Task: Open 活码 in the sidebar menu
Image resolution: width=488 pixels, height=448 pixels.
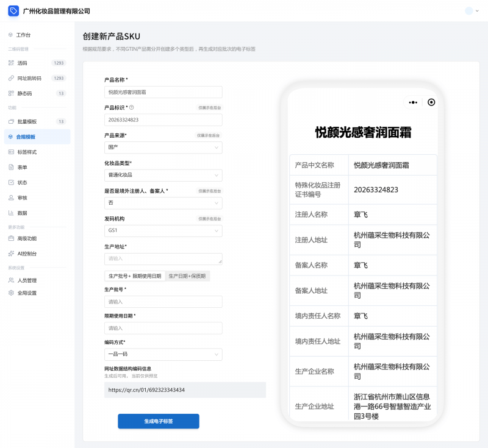Action: [37, 63]
